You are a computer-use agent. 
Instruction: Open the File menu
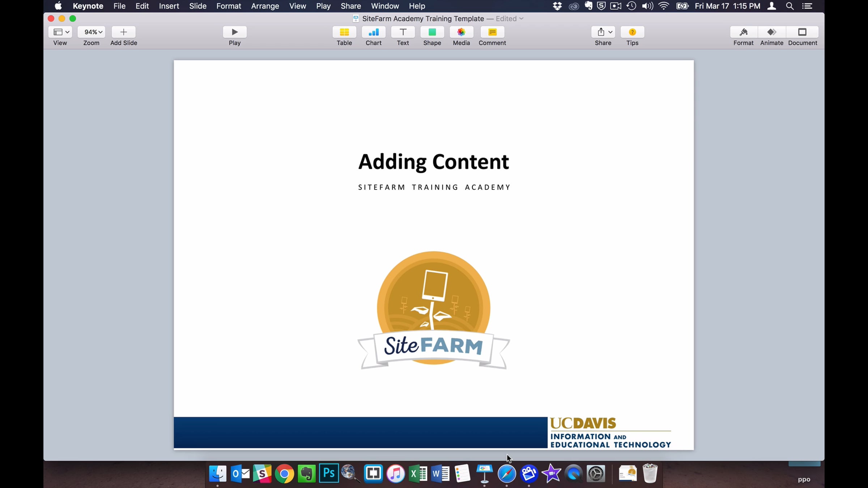click(x=119, y=6)
